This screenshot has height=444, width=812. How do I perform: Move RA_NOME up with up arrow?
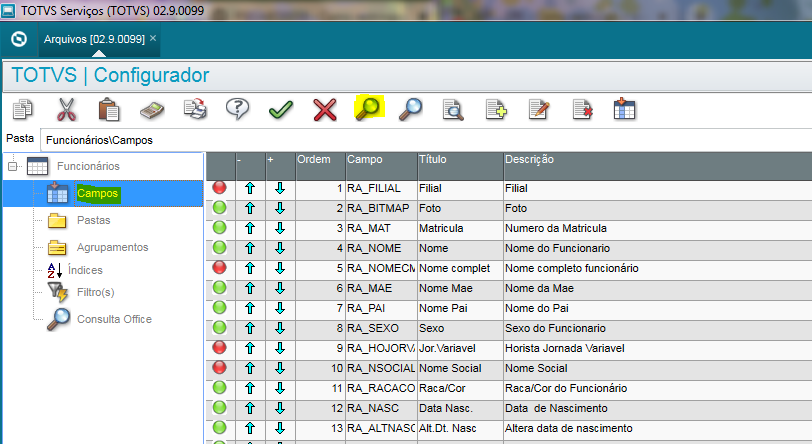click(250, 248)
